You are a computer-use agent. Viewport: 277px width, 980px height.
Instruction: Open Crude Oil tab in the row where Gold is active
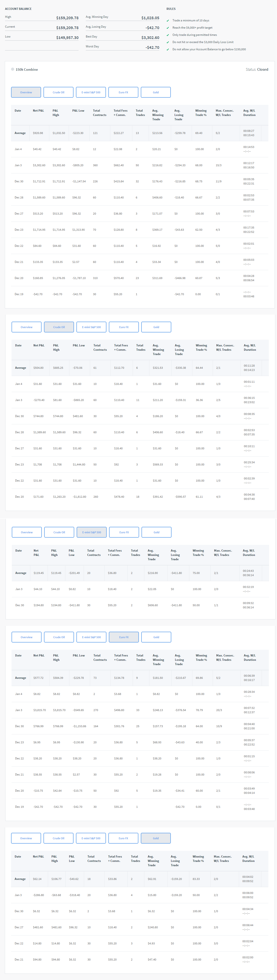point(59,838)
